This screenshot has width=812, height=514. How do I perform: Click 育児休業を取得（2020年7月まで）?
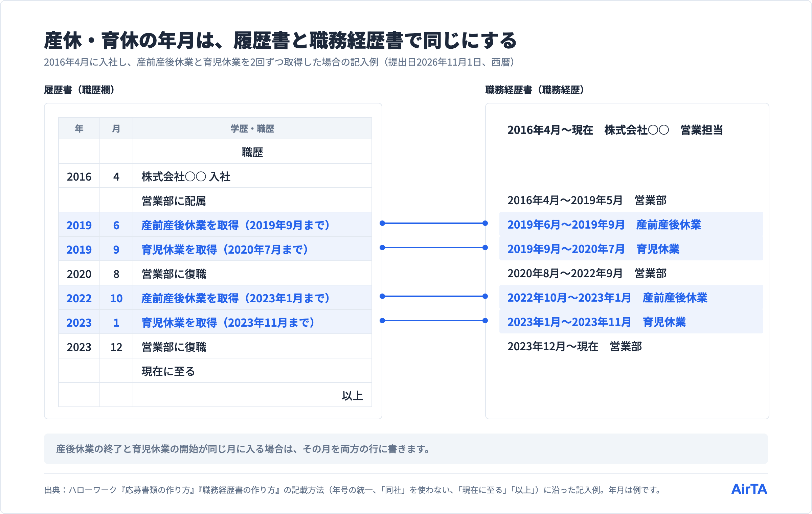click(x=225, y=250)
